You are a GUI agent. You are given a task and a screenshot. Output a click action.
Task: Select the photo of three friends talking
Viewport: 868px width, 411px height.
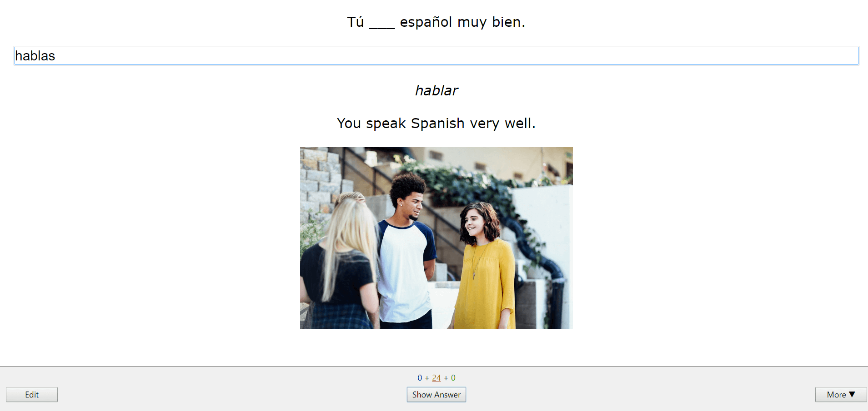click(436, 238)
